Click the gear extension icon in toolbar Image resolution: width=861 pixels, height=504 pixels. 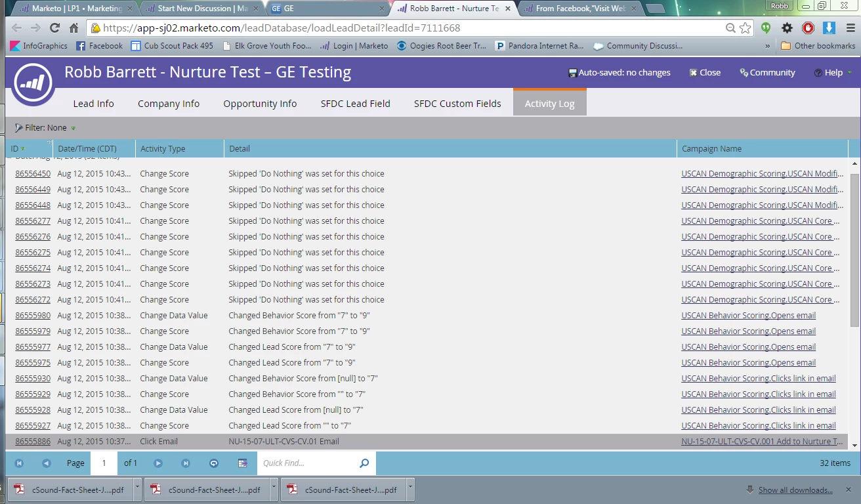coord(787,28)
